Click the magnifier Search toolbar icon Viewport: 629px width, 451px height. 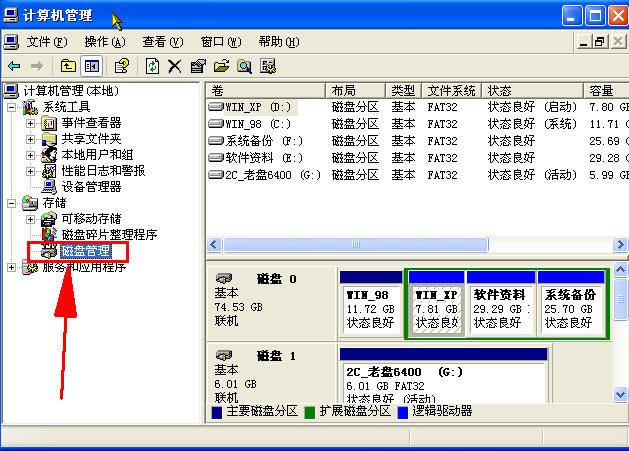(244, 66)
